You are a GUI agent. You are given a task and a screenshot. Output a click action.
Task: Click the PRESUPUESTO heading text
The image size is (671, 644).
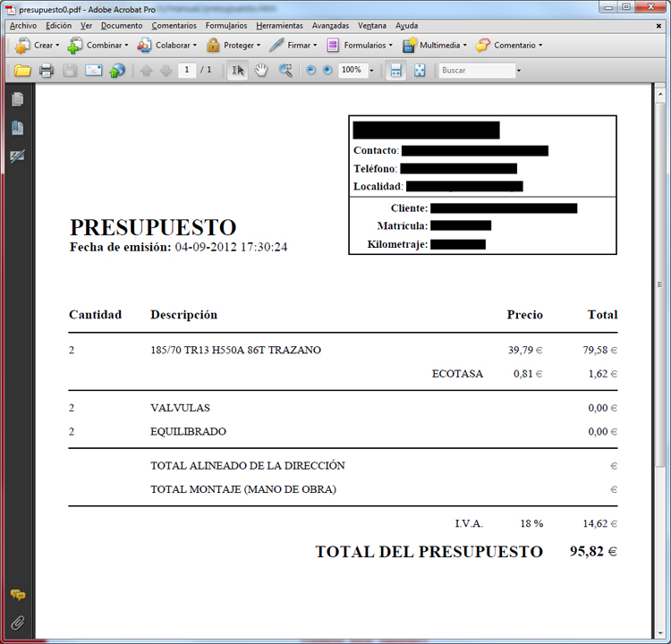[x=153, y=227]
